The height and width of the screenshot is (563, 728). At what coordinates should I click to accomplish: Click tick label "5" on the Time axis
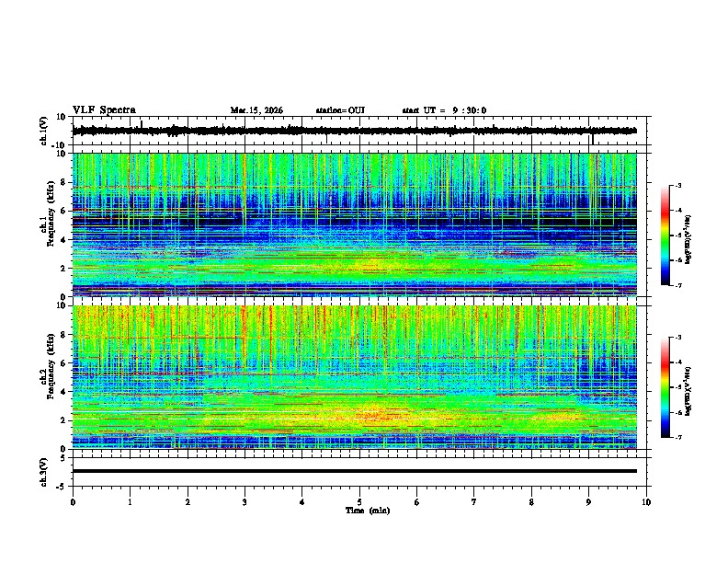click(359, 502)
